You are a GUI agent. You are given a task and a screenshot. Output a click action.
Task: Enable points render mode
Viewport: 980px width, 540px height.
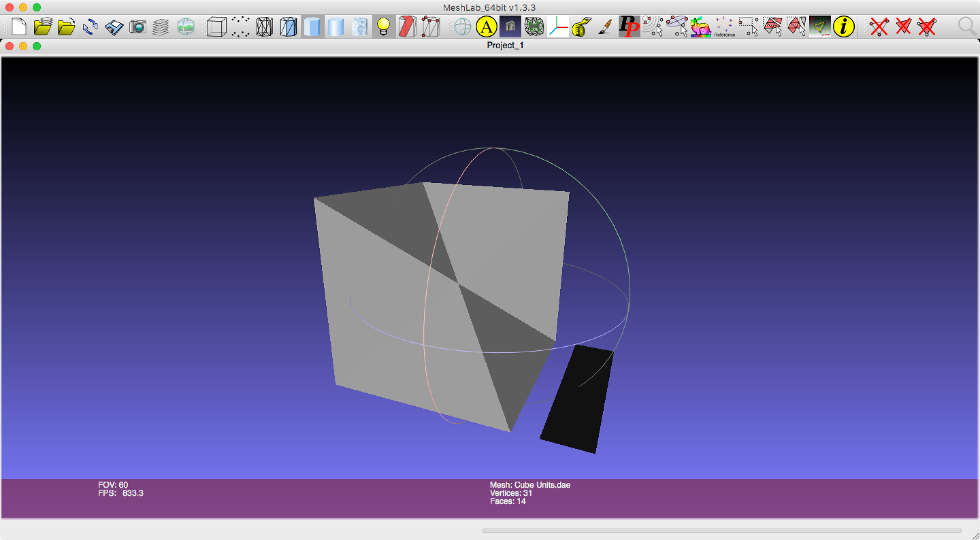click(241, 27)
